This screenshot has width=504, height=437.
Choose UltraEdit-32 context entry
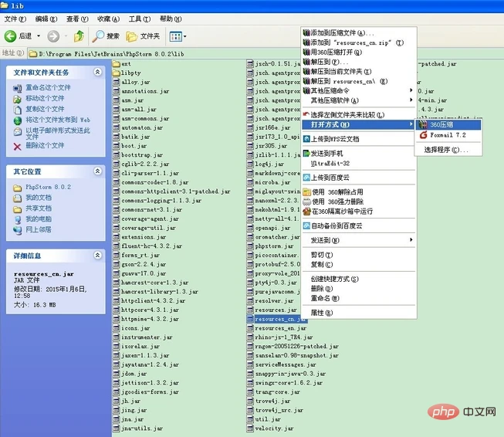coord(358,164)
